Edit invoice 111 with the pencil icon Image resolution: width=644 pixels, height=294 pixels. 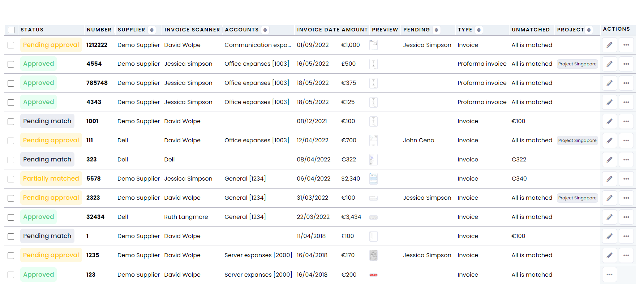click(x=609, y=140)
